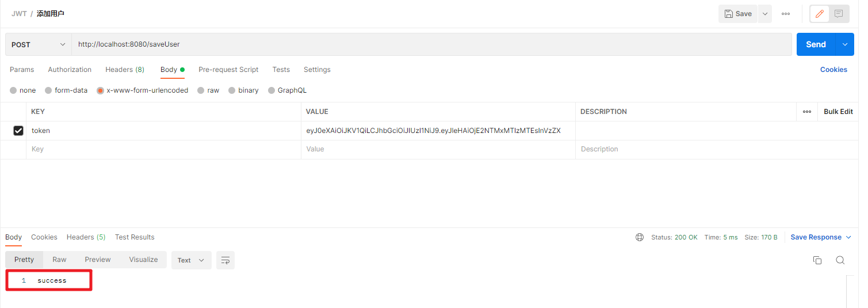Click the edit pencil icon
Viewport: 868px width, 308px height.
click(820, 14)
